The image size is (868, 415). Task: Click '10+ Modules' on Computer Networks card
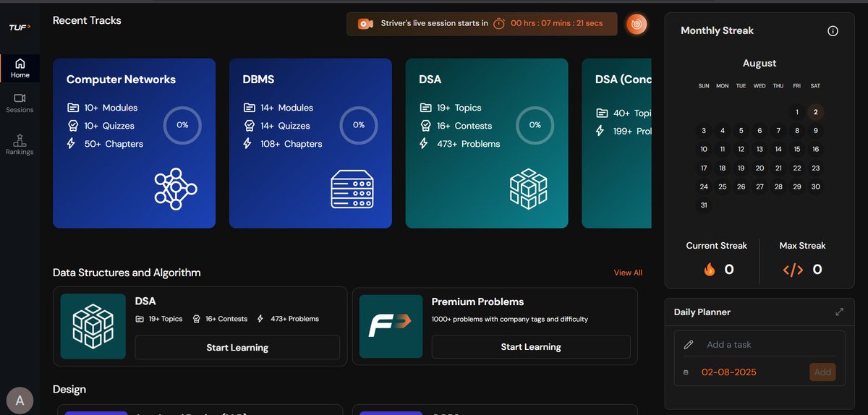(111, 108)
